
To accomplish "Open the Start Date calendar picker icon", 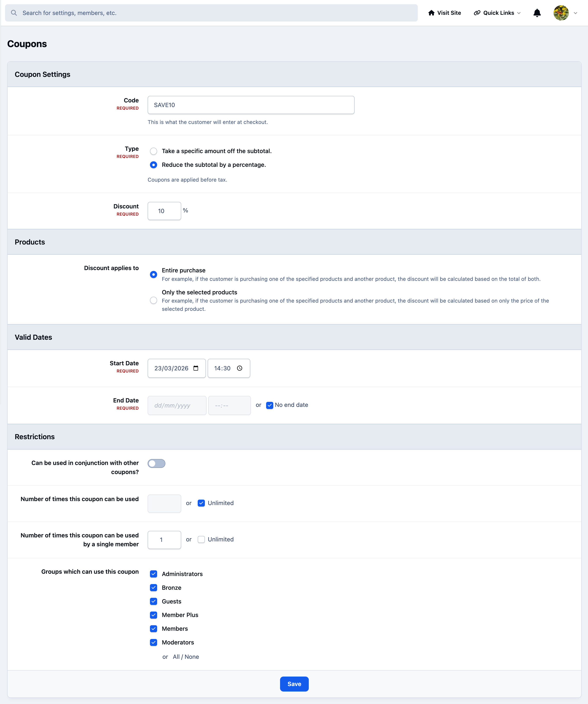I will pyautogui.click(x=196, y=368).
